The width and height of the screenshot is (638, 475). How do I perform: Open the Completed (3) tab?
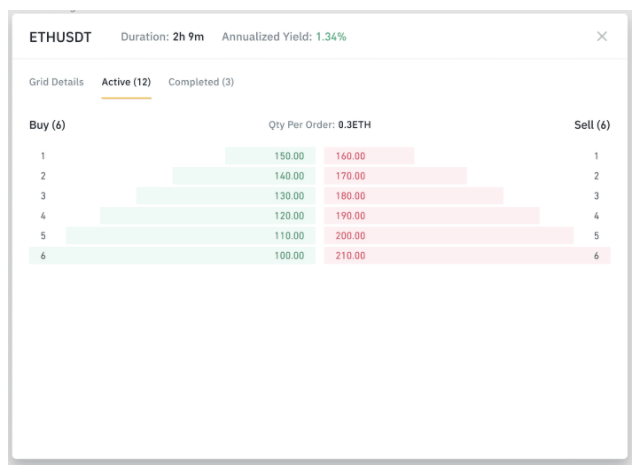pyautogui.click(x=201, y=82)
